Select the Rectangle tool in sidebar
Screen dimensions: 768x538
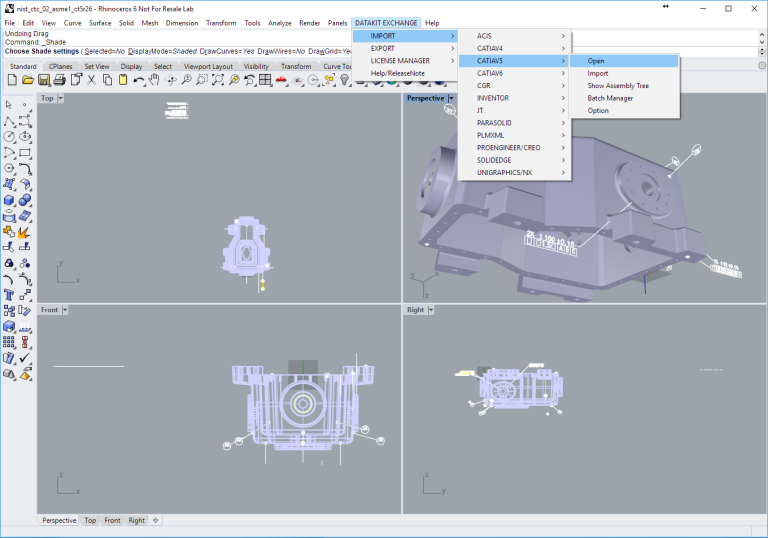(x=25, y=153)
